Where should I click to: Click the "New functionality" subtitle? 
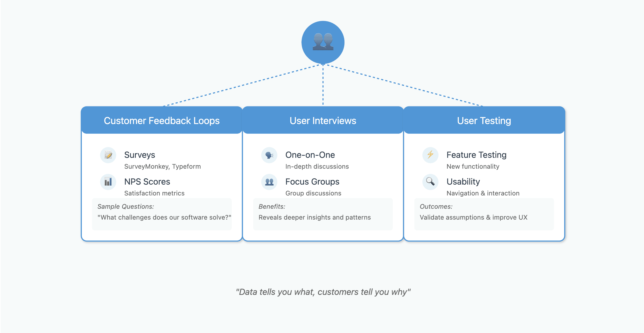point(473,166)
